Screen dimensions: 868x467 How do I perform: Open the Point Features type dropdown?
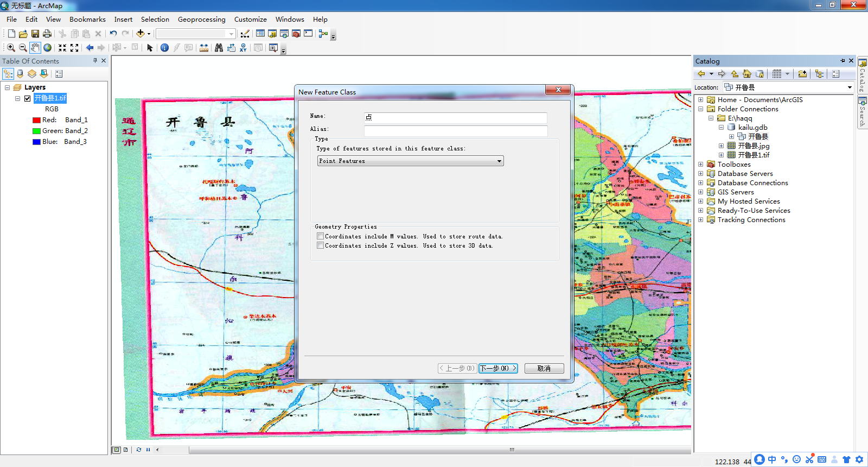(410, 161)
